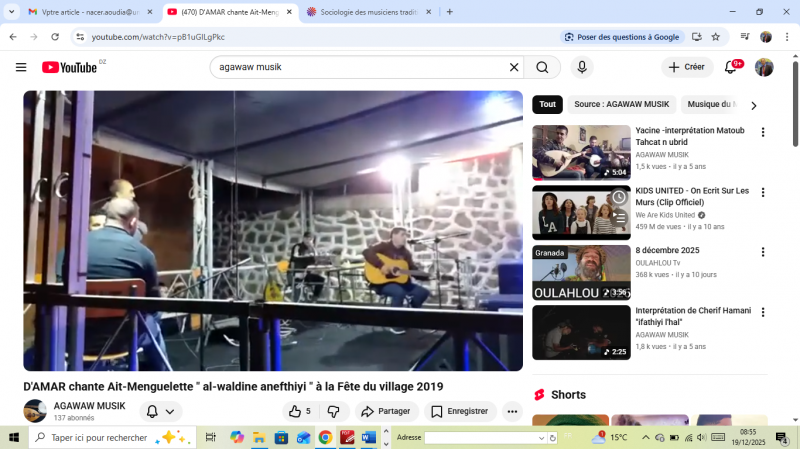
Task: Open subscription notification bell dropdown
Action: 160,411
